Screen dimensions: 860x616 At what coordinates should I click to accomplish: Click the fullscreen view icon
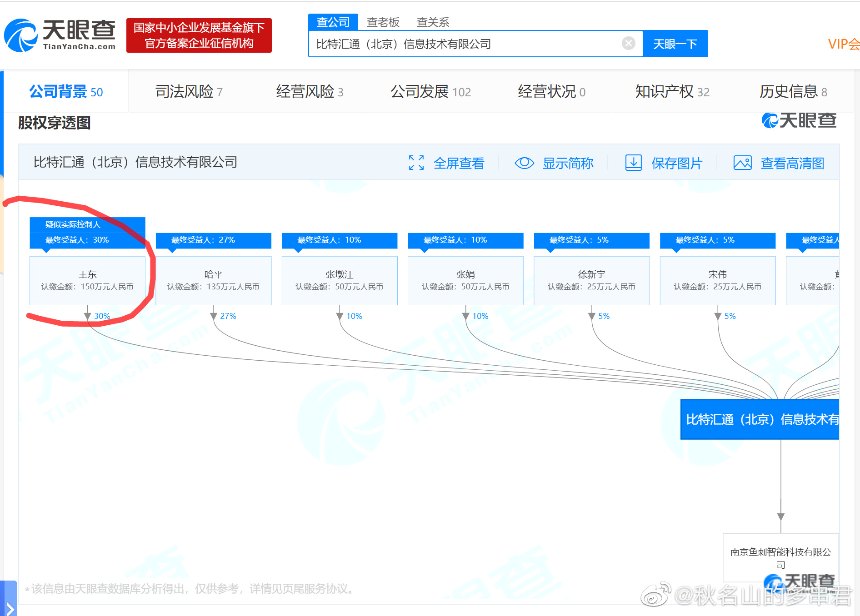(x=416, y=163)
